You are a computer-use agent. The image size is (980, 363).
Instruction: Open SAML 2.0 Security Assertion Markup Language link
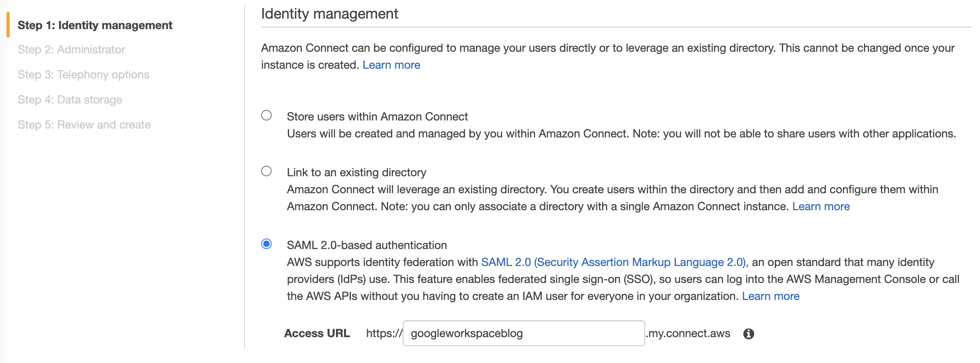point(615,262)
